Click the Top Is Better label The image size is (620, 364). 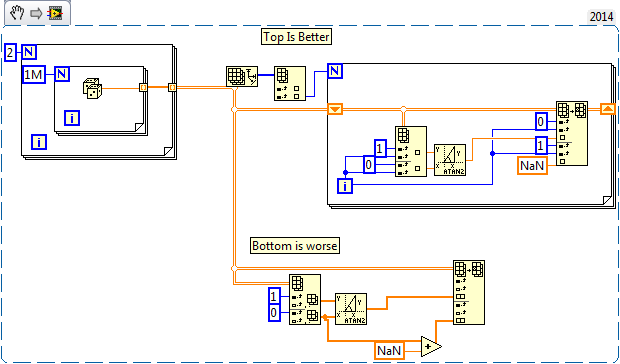pos(296,37)
